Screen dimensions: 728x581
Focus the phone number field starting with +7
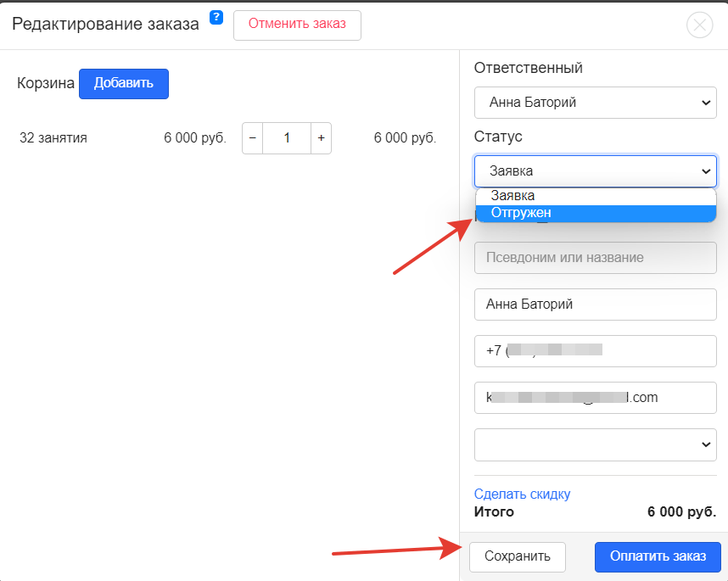596,350
